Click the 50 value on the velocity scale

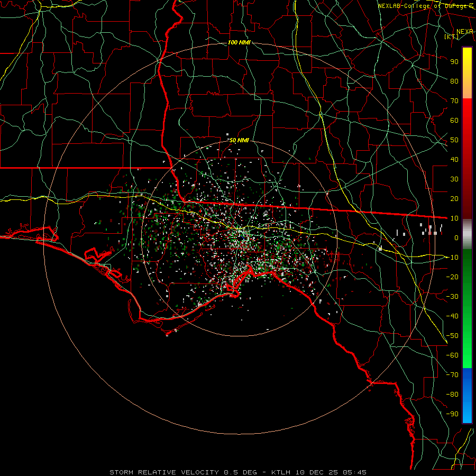point(454,140)
